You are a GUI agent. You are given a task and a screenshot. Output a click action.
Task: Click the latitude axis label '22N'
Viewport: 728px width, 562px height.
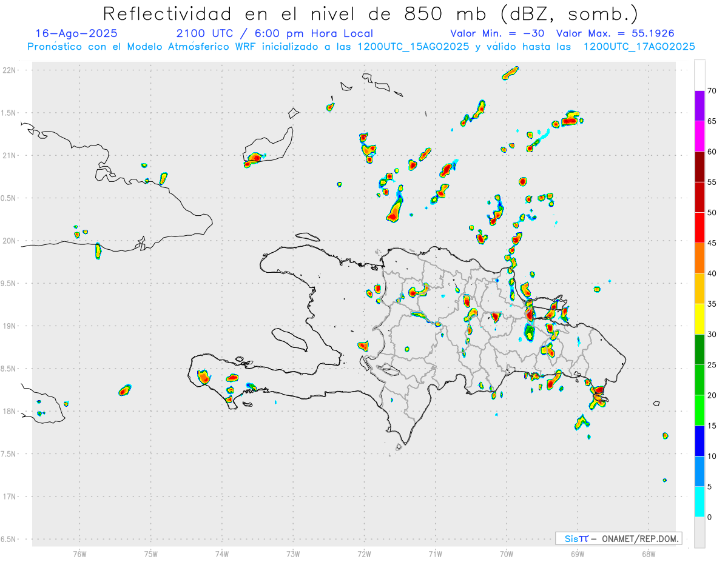click(x=10, y=70)
